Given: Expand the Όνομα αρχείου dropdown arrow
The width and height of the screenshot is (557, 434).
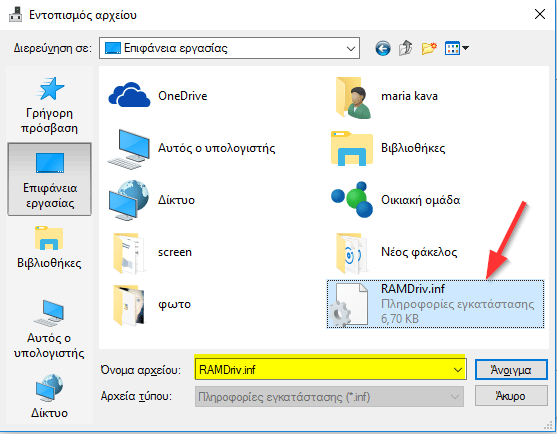Looking at the screenshot, I should [458, 370].
